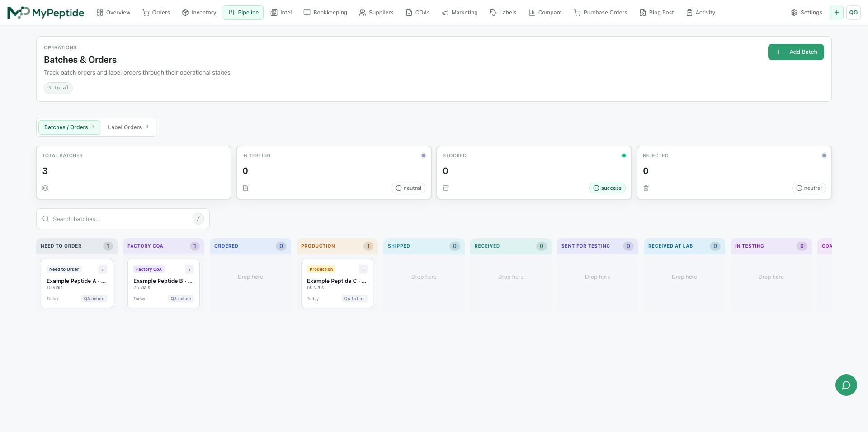The width and height of the screenshot is (868, 432).
Task: Navigate to Purchase Orders
Action: click(601, 13)
